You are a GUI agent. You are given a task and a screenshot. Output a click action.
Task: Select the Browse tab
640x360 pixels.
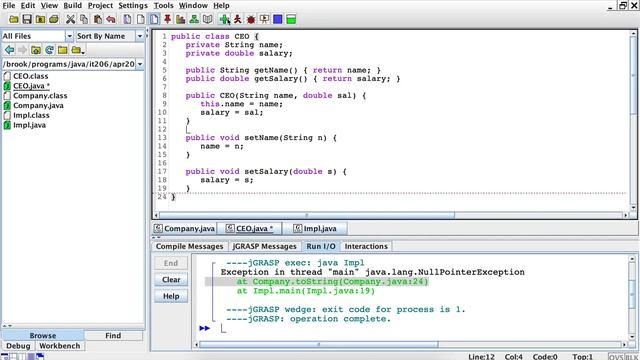point(42,336)
